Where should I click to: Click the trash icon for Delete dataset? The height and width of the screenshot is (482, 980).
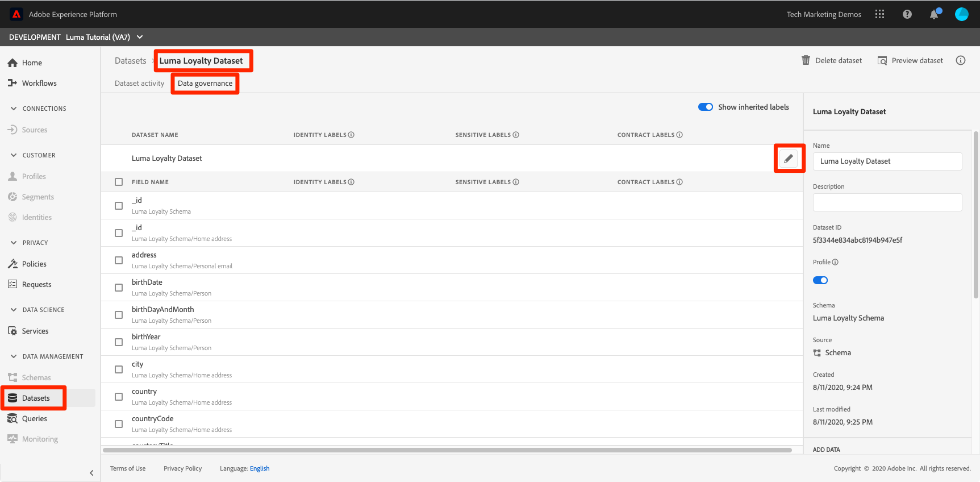(806, 60)
